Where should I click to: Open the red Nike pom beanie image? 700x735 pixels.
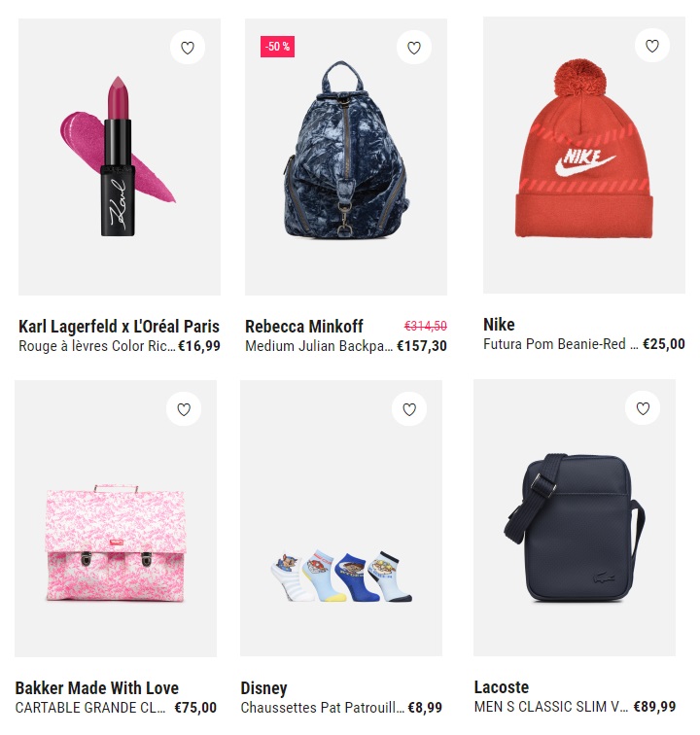[x=583, y=156]
